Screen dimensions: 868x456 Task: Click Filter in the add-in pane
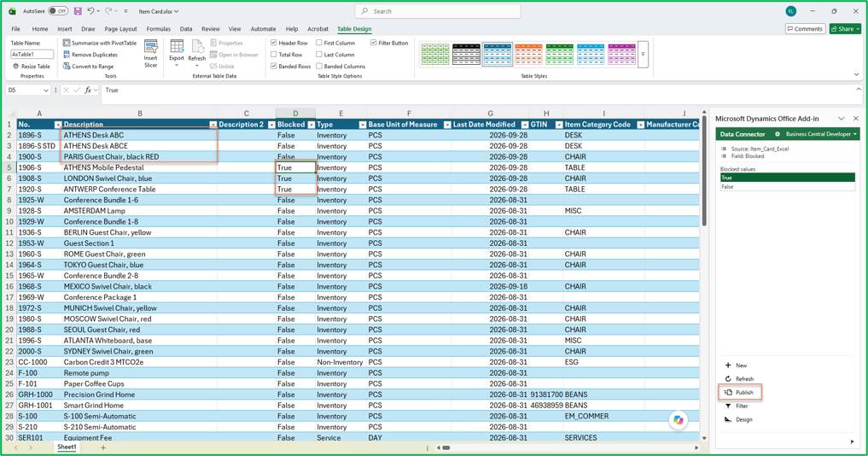tap(737, 406)
